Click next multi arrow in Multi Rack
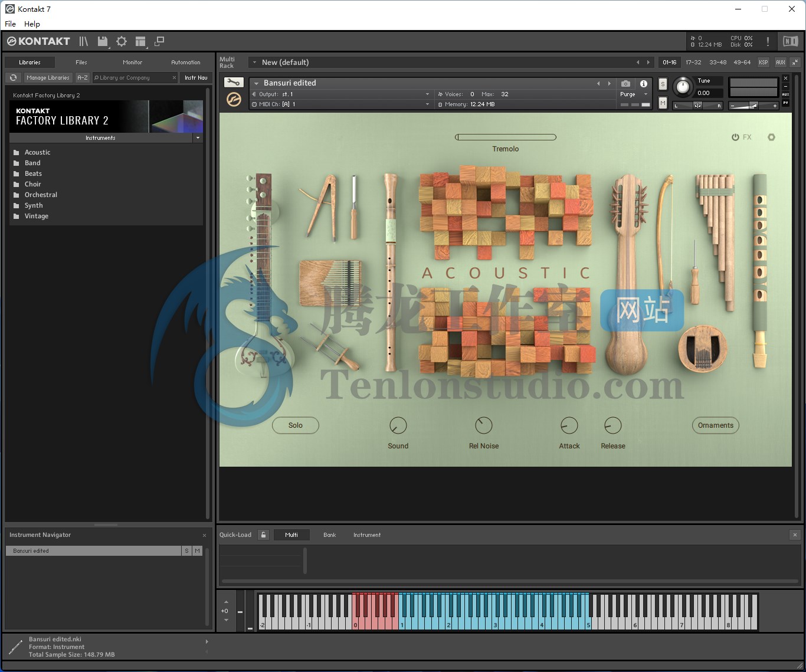Viewport: 806px width, 672px height. tap(648, 62)
